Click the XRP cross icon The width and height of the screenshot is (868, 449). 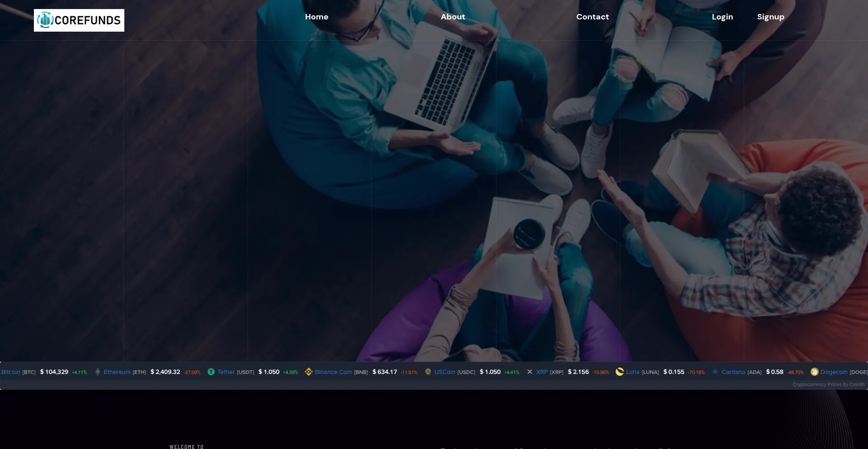[529, 372]
